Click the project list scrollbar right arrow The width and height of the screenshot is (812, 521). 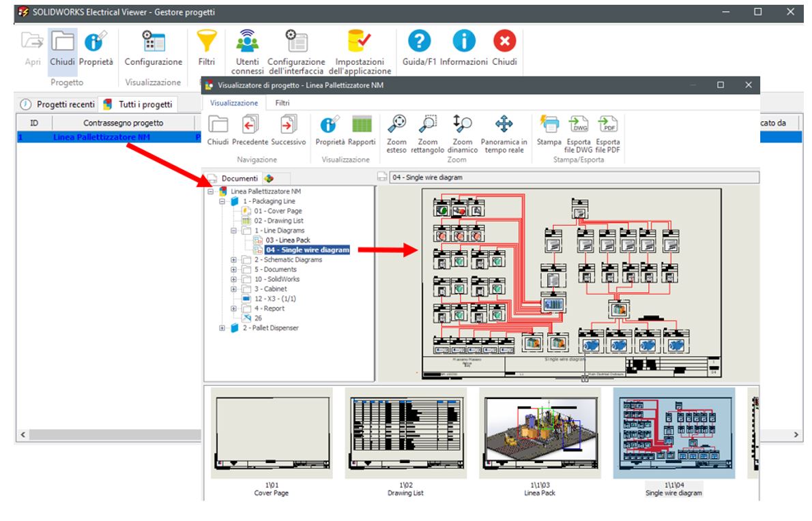pyautogui.click(x=796, y=434)
